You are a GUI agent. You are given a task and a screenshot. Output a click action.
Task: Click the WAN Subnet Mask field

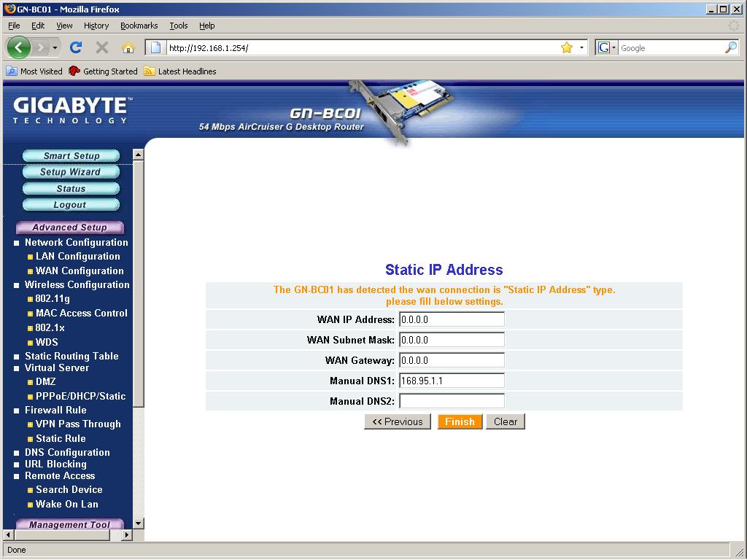452,340
